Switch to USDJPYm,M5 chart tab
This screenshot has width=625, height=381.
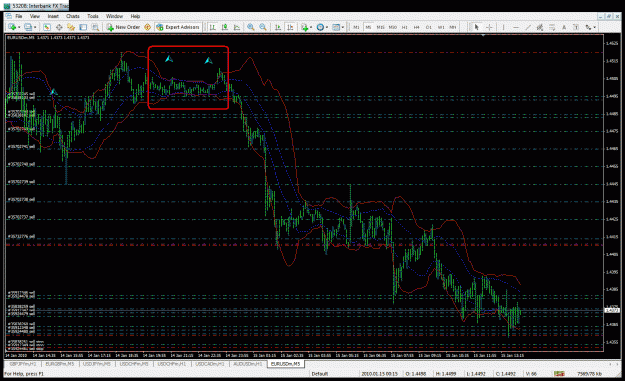coord(97,364)
